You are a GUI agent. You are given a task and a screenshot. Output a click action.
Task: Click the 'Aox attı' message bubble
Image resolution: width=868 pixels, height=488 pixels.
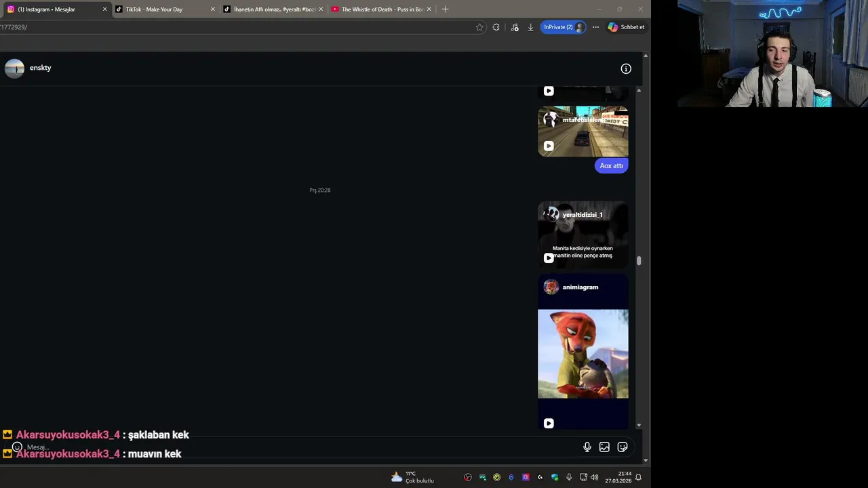coord(612,165)
